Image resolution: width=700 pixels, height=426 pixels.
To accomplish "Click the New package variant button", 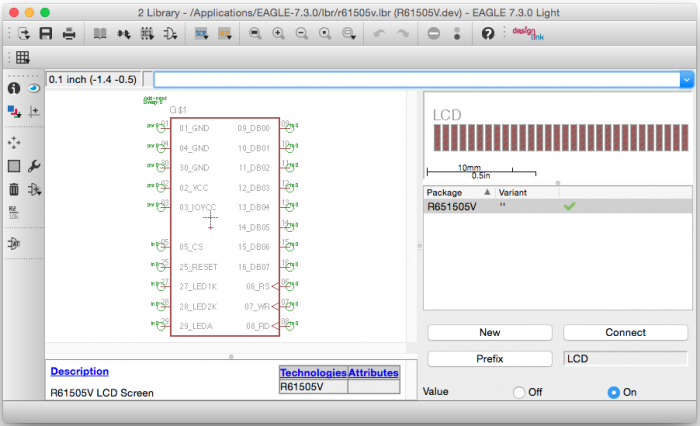I will coord(490,332).
